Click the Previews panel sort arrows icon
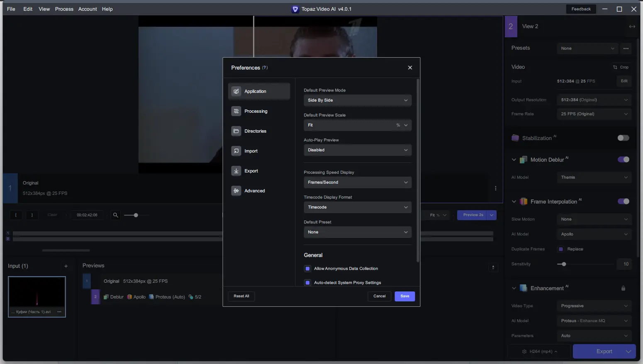 coord(493,268)
